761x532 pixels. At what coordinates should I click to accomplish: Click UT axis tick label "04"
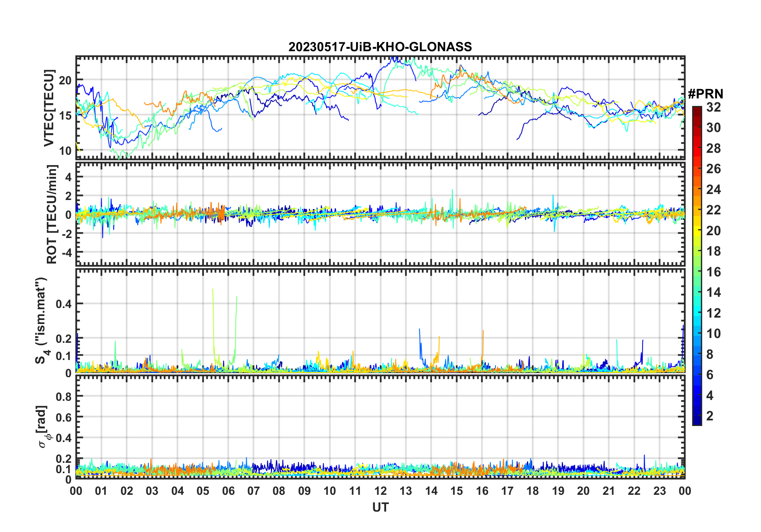pyautogui.click(x=178, y=491)
